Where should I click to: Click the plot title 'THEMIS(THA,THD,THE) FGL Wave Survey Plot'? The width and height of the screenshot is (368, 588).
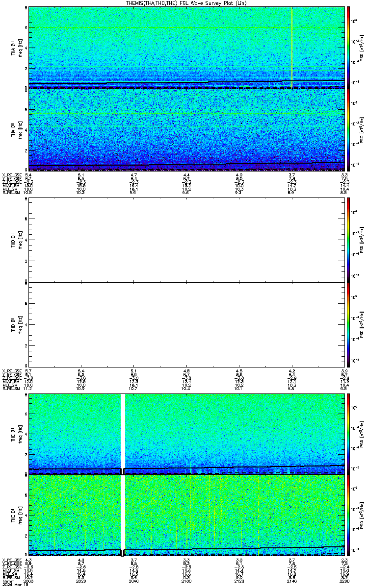pos(179,3)
